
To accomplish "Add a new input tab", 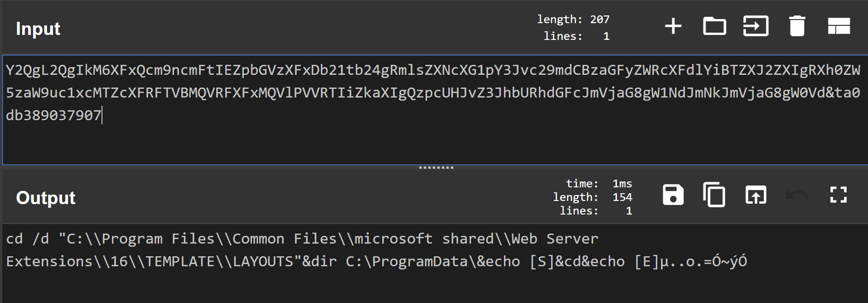I will coord(673,26).
